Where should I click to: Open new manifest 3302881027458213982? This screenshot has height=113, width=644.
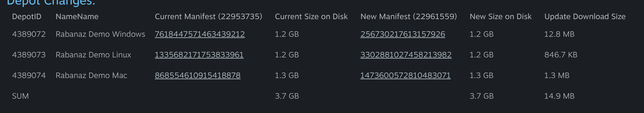coord(406,55)
